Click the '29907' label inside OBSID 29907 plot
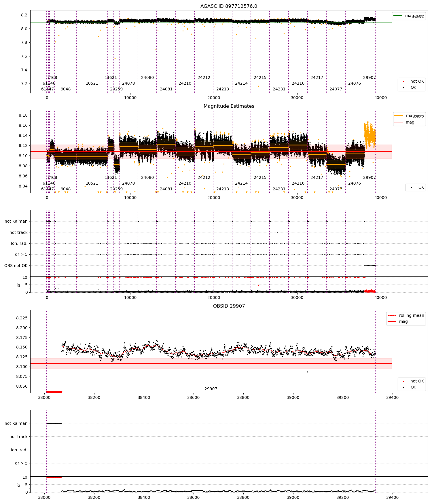 [211, 389]
